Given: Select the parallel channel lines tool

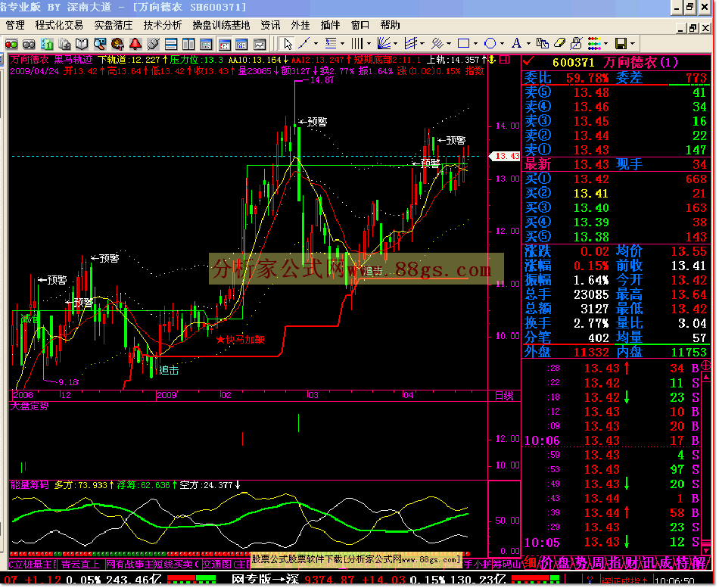Looking at the screenshot, I should click(410, 44).
